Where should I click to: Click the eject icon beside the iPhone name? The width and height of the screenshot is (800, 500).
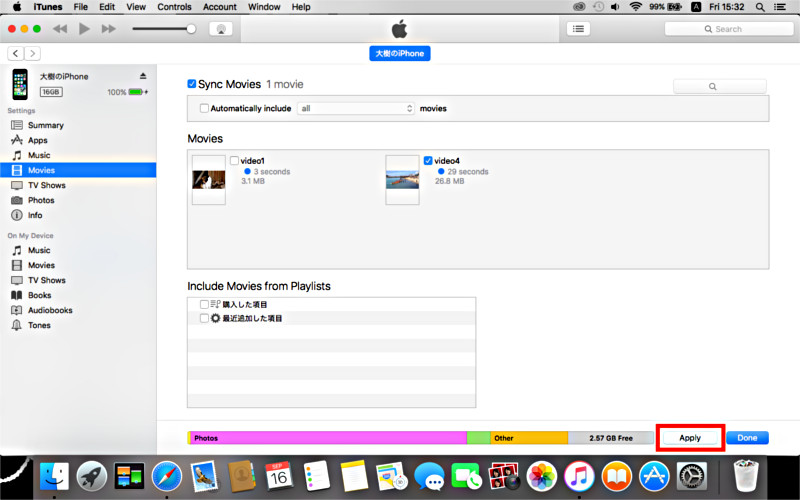pos(143,76)
